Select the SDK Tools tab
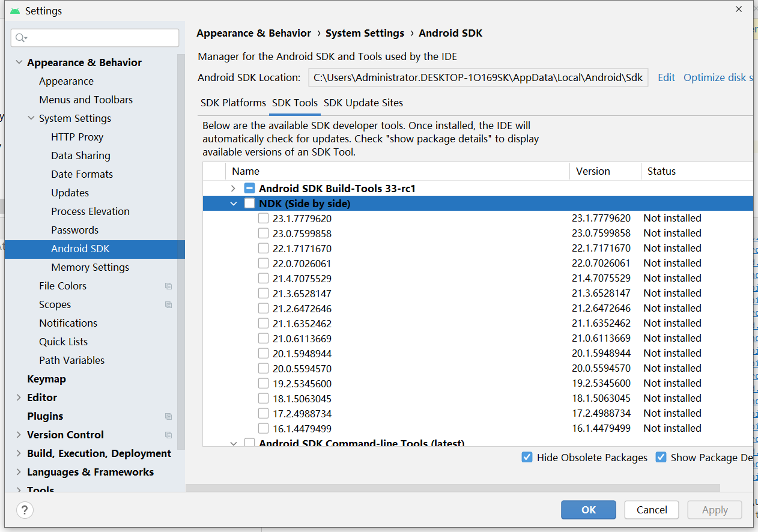The width and height of the screenshot is (758, 532). pos(295,103)
